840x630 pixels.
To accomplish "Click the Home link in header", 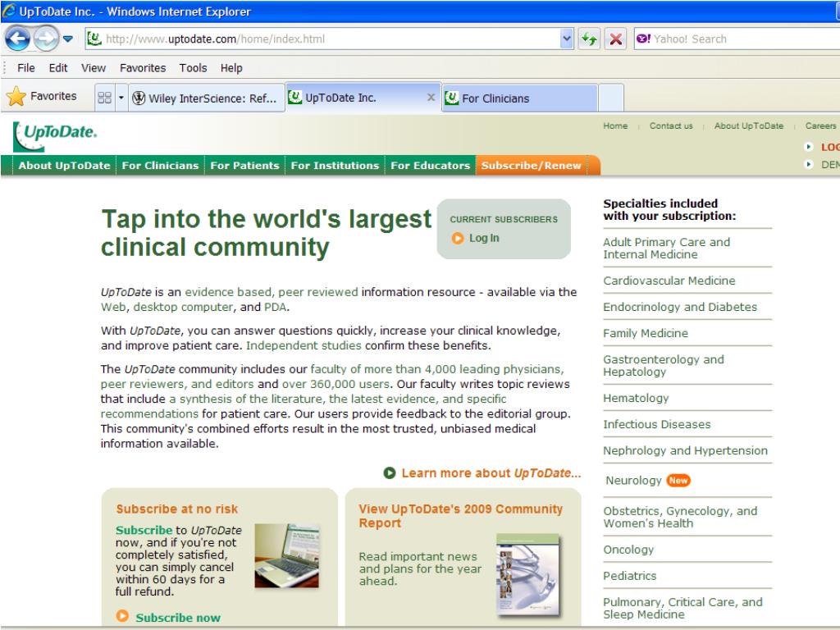I will click(x=615, y=126).
